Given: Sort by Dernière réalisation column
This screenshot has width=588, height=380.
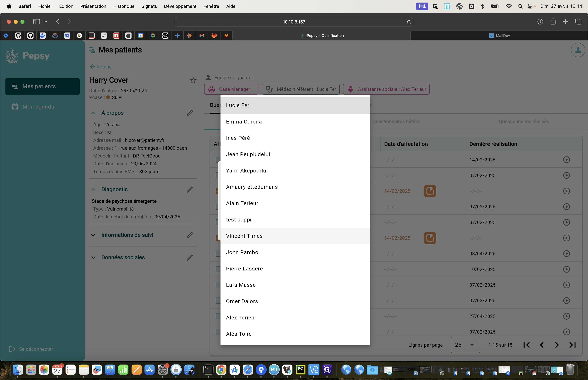Looking at the screenshot, I should pos(493,144).
